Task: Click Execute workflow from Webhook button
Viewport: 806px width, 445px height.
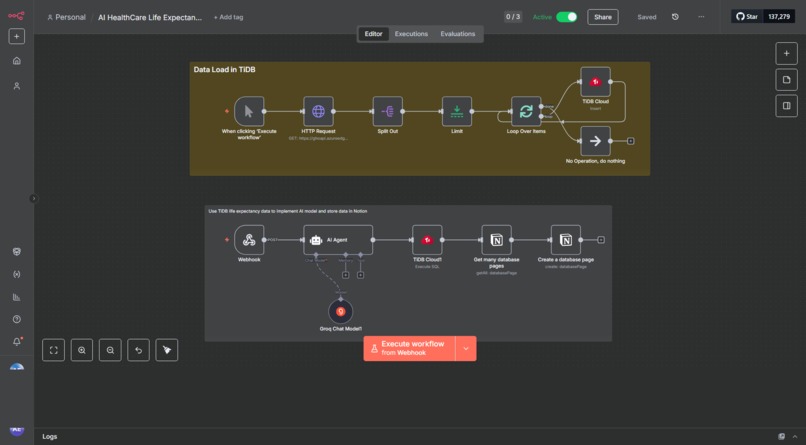Action: click(x=409, y=348)
